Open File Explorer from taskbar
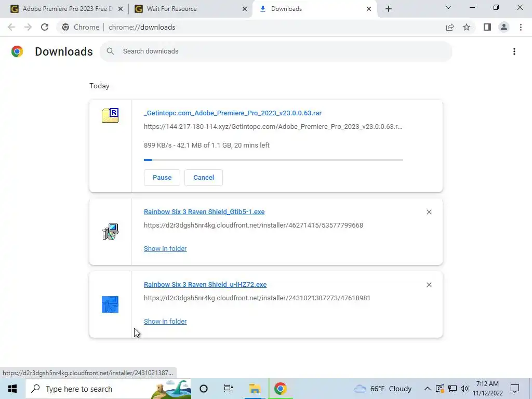 pyautogui.click(x=255, y=389)
